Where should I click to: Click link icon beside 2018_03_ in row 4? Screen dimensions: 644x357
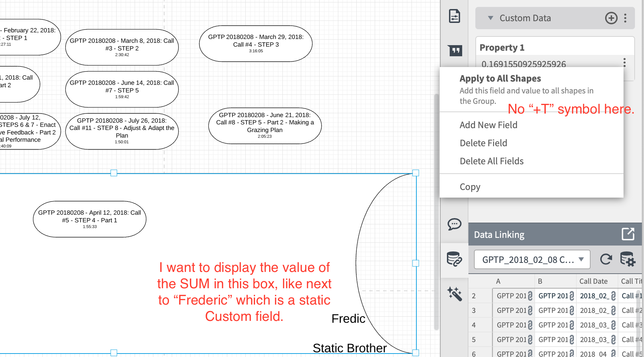(x=613, y=325)
